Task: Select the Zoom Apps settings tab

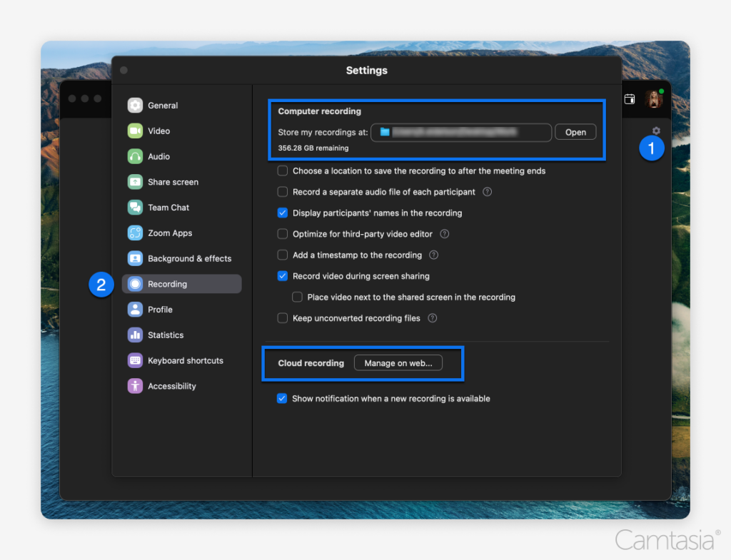Action: pos(182,233)
